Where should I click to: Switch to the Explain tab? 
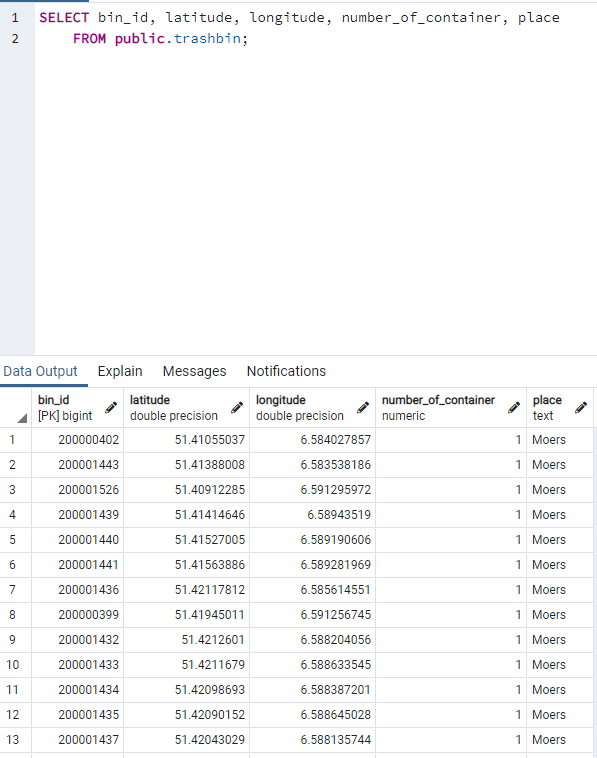click(x=120, y=371)
